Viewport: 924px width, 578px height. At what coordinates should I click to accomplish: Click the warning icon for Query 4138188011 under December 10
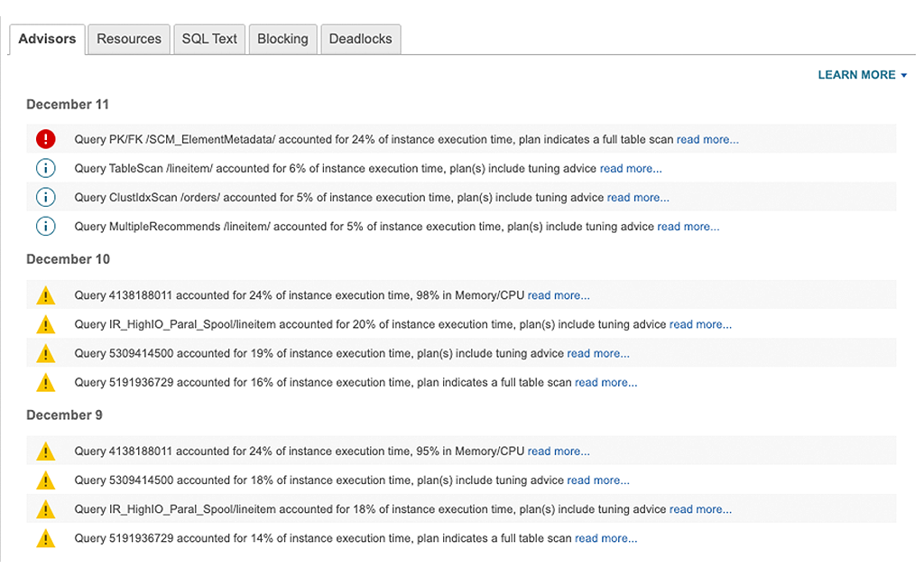pos(45,295)
